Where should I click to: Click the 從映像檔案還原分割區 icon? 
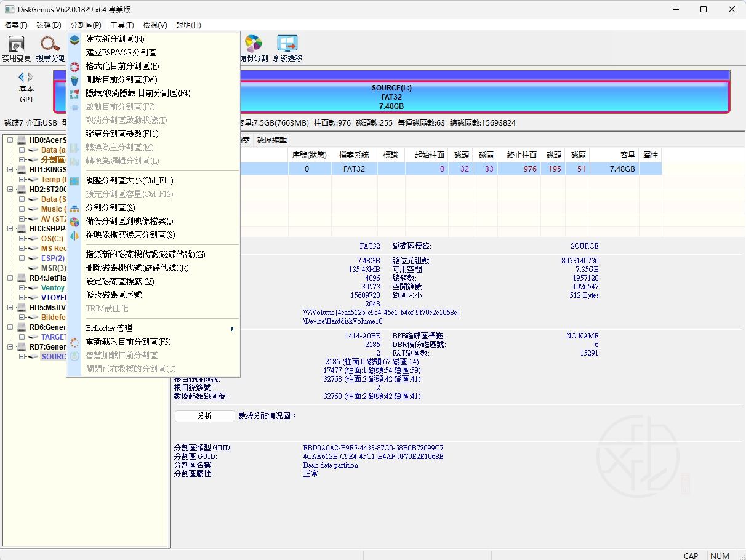(x=74, y=235)
